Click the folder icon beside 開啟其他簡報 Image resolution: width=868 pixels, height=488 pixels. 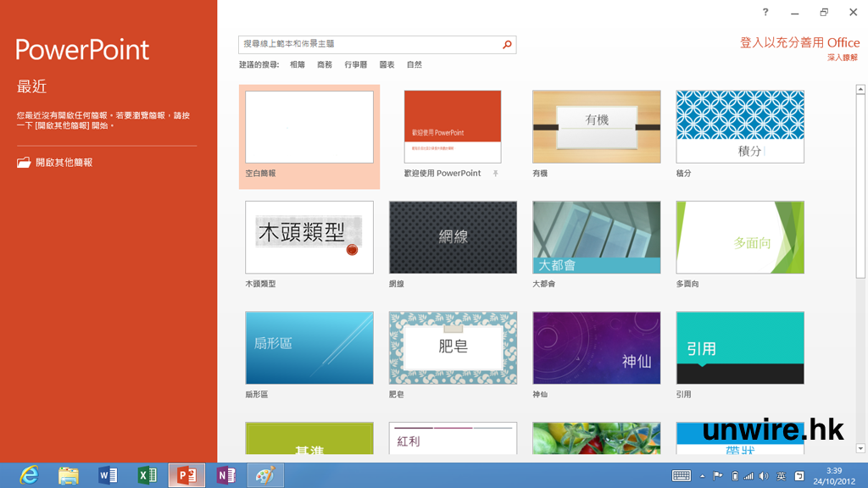24,163
